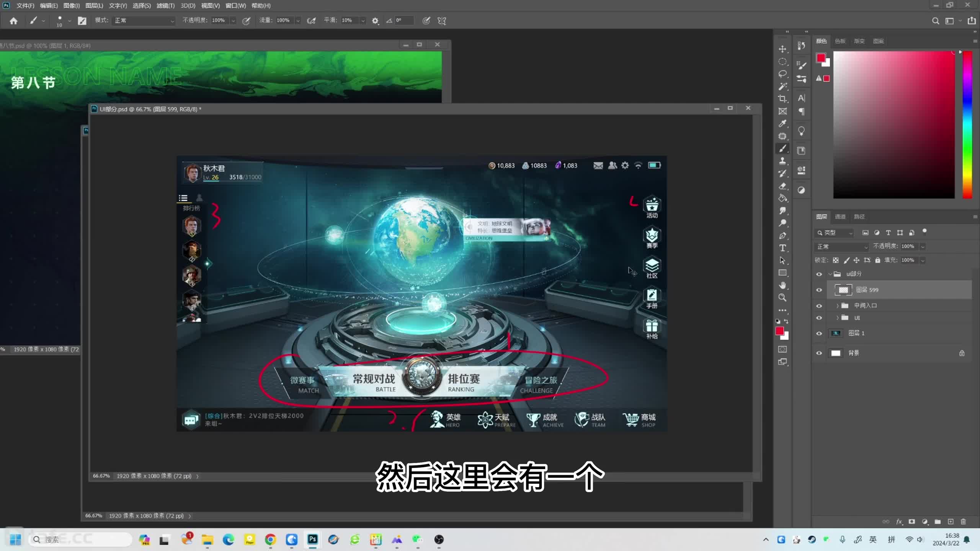Click the Windows Start button
Image resolution: width=980 pixels, height=551 pixels.
click(x=15, y=540)
